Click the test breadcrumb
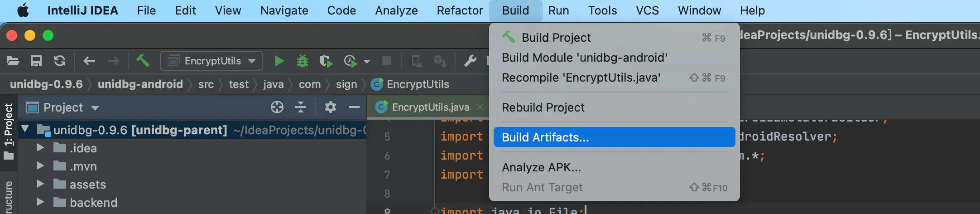The image size is (980, 214). [x=239, y=84]
